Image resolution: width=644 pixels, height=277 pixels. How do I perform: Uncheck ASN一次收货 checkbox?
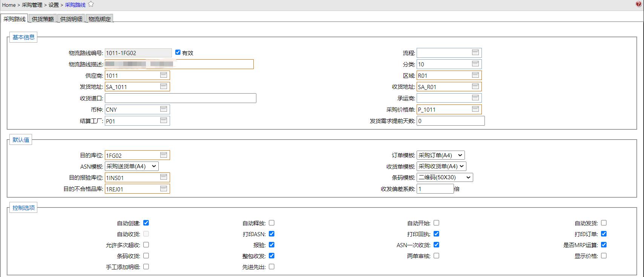coord(436,245)
